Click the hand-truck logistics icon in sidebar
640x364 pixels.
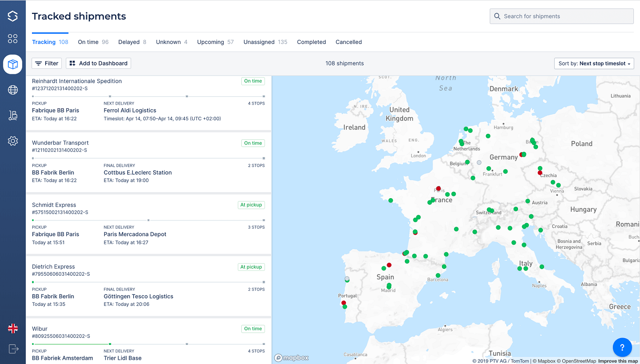tap(13, 115)
